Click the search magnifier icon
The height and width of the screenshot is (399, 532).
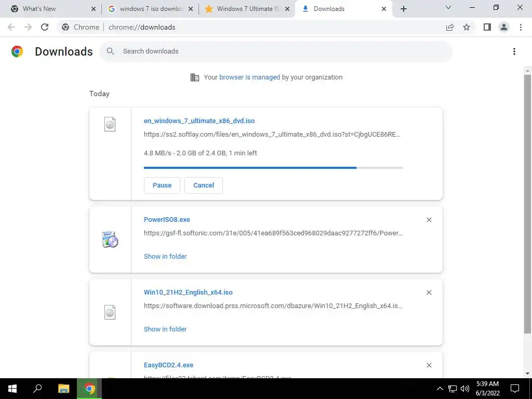click(110, 51)
